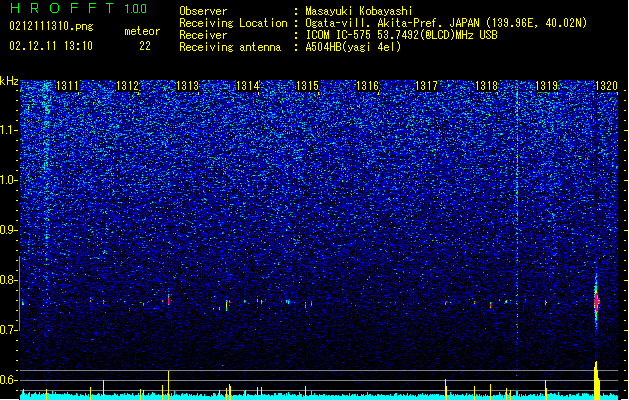This screenshot has width=629, height=400.
Task: Click the 1.0 frequency axis label
Action: 9,180
